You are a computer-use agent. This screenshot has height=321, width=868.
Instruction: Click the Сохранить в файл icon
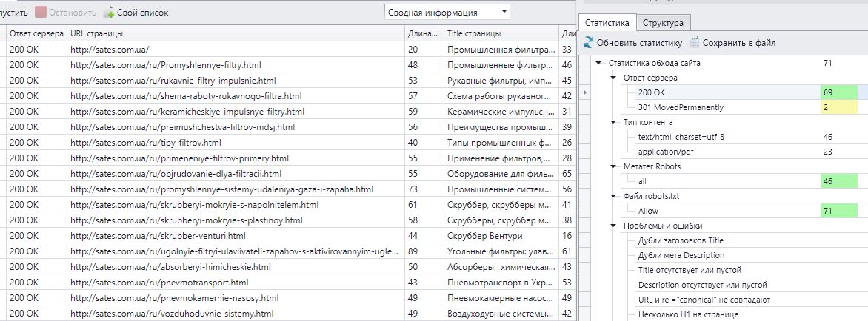(x=695, y=43)
